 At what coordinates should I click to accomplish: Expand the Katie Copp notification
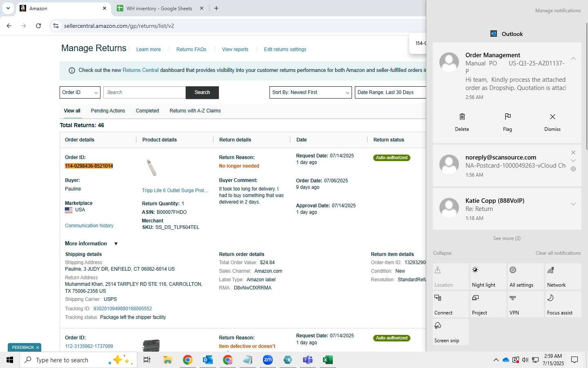573,204
